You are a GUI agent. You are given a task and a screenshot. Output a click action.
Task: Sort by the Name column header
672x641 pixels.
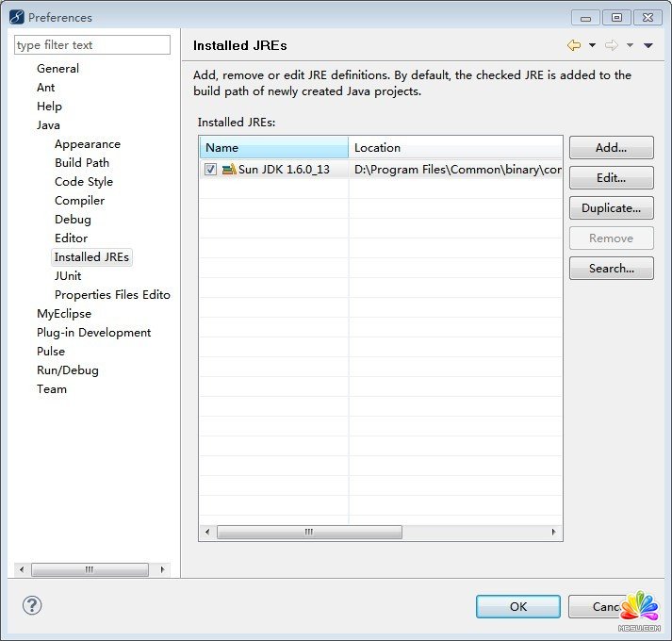click(x=273, y=148)
